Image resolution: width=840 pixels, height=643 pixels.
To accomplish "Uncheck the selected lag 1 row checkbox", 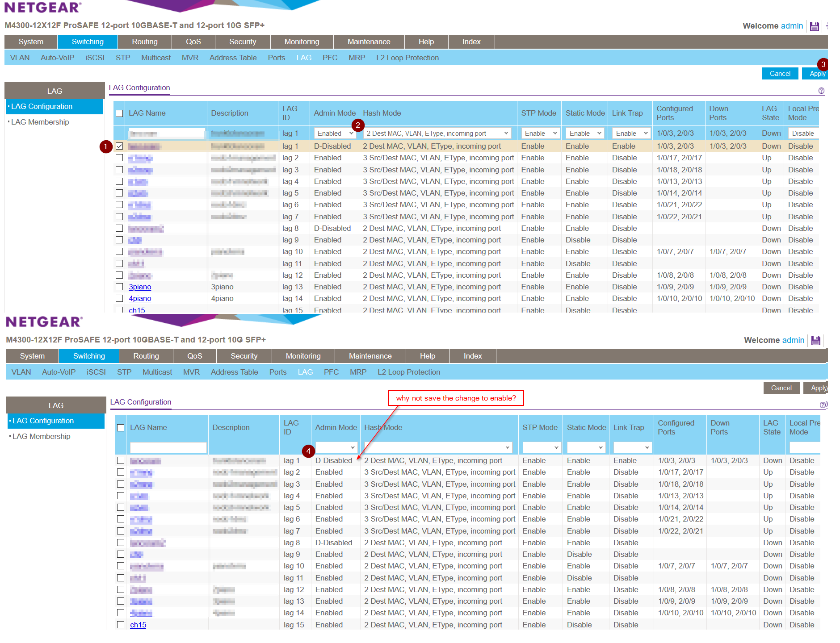I will coord(119,146).
